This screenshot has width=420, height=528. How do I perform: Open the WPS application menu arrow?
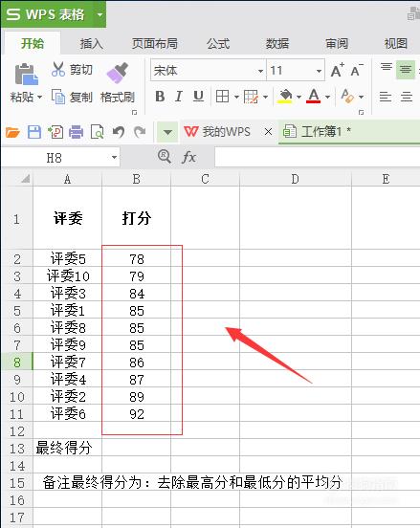pyautogui.click(x=99, y=14)
